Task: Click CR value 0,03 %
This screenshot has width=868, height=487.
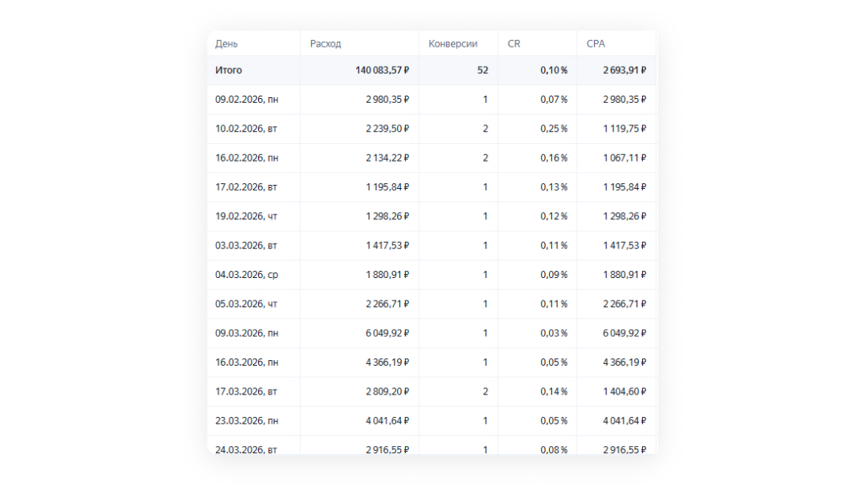Action: point(554,334)
